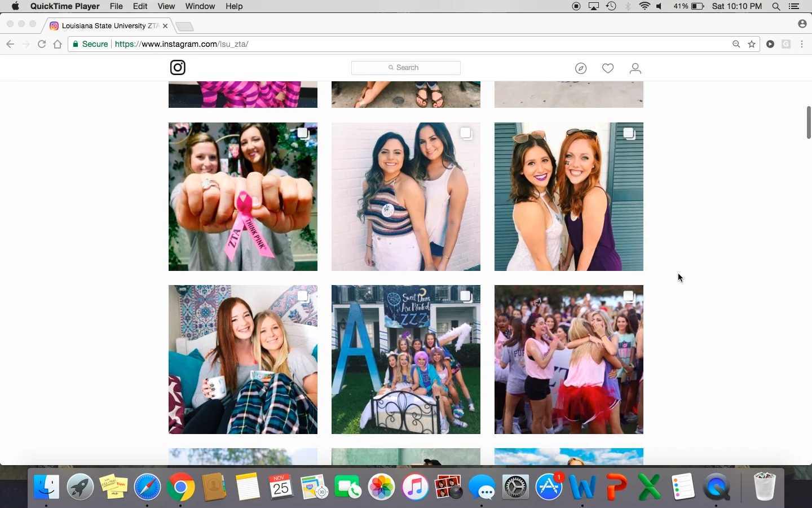This screenshot has height=508, width=812.
Task: Open the pink ribbon Think Pink post
Action: click(243, 197)
